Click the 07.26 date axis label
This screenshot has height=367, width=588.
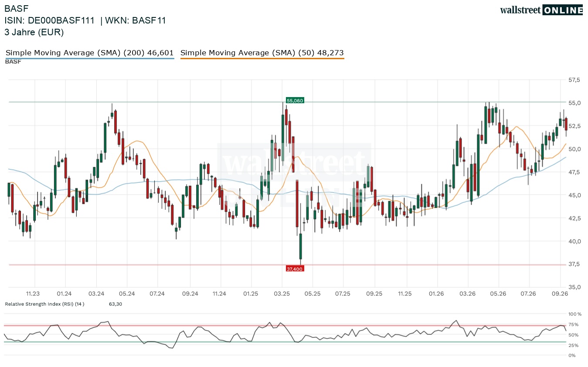[528, 293]
